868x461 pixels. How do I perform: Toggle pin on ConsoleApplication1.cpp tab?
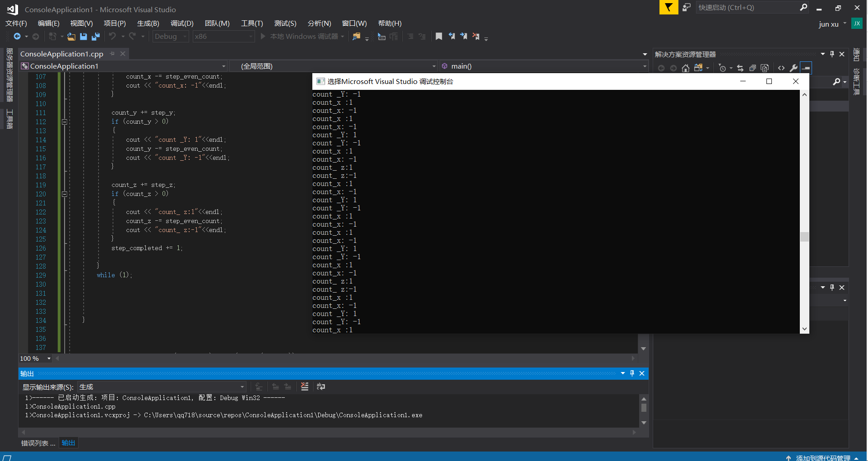tap(112, 54)
